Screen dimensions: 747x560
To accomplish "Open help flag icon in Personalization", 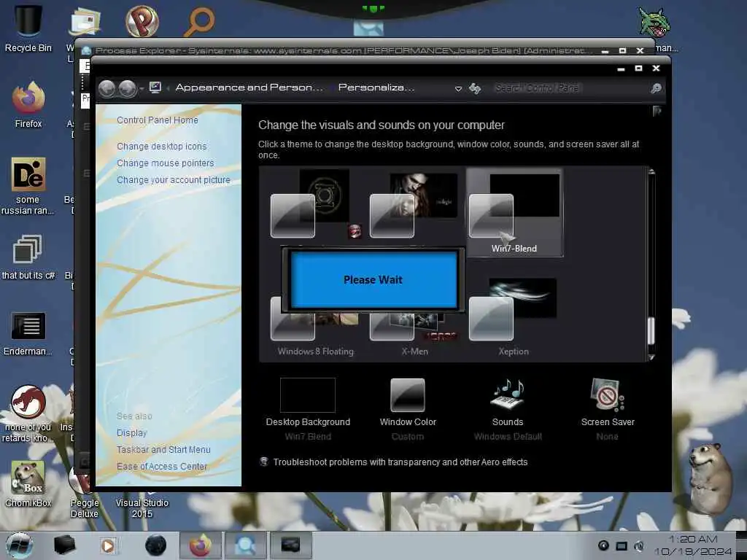I will click(x=657, y=112).
